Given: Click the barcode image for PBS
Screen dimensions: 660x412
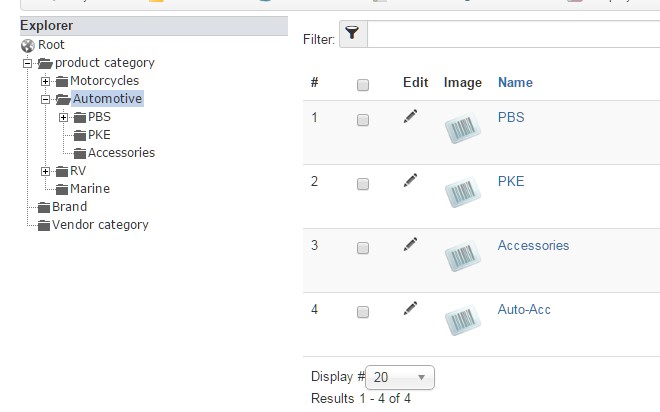Looking at the screenshot, I should [462, 130].
